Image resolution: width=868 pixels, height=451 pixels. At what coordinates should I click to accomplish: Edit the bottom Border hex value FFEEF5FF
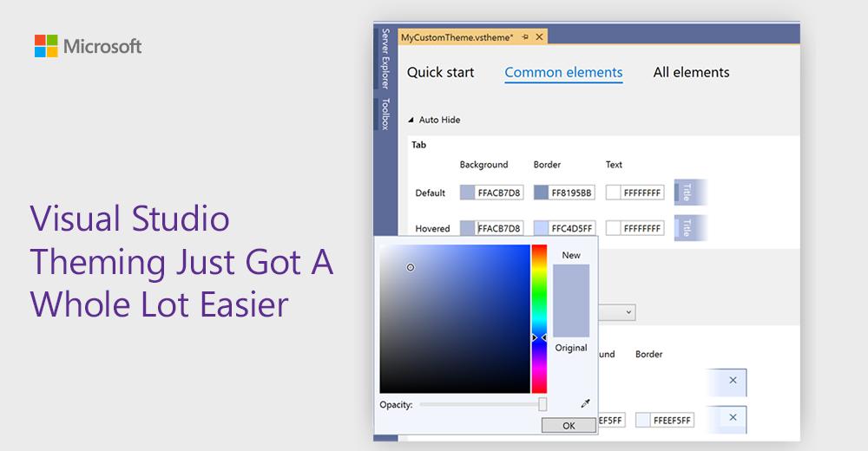[672, 420]
